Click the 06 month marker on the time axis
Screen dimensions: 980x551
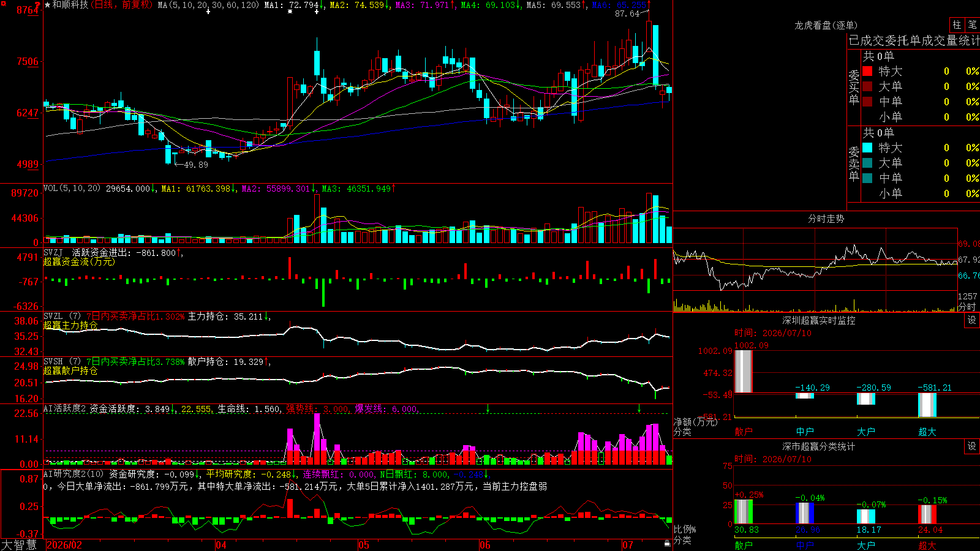click(485, 545)
